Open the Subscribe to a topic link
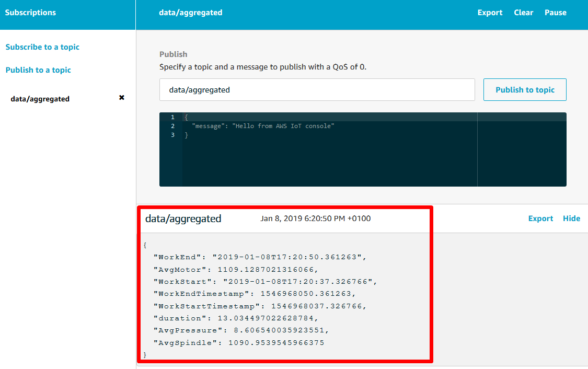Image resolution: width=588 pixels, height=369 pixels. pyautogui.click(x=42, y=47)
